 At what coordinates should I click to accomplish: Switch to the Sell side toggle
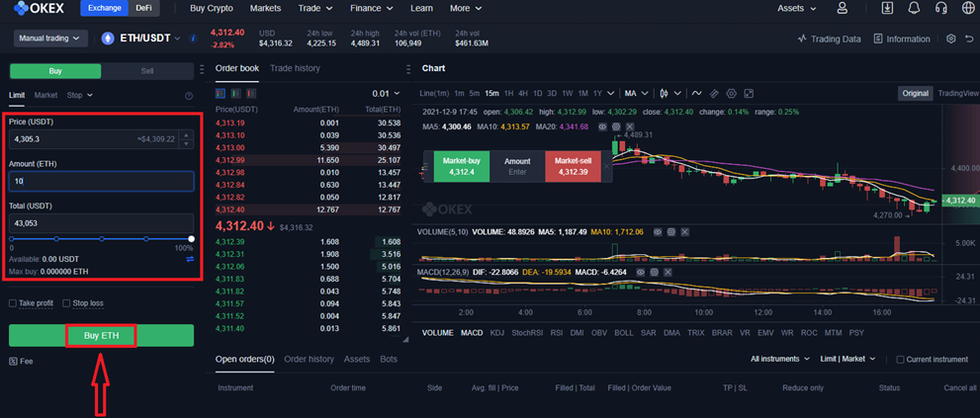coord(147,71)
